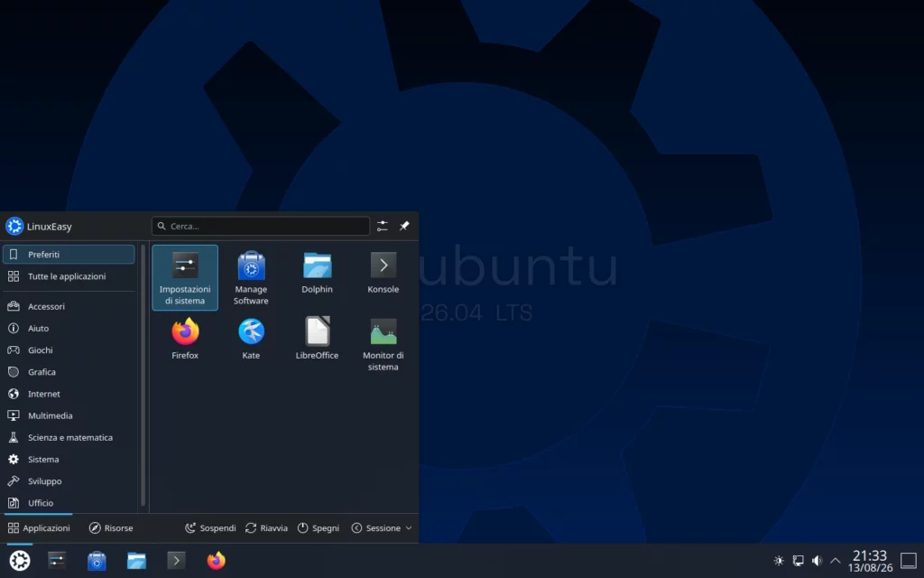The height and width of the screenshot is (578, 924).
Task: Open Scienza e matematica category
Action: pos(69,437)
